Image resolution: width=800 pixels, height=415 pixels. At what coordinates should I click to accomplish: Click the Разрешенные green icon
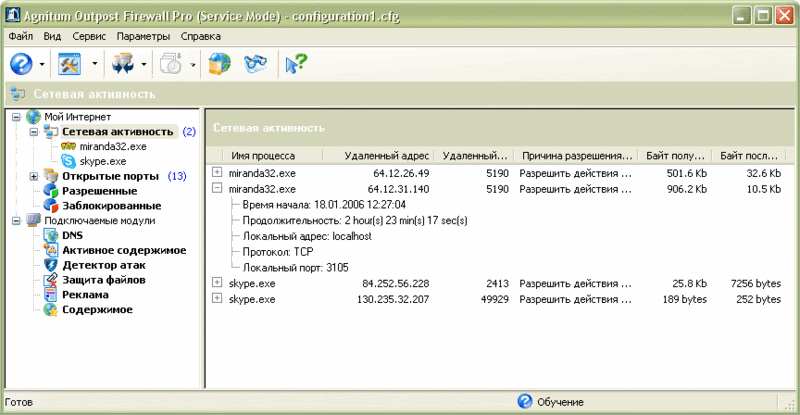point(51,191)
